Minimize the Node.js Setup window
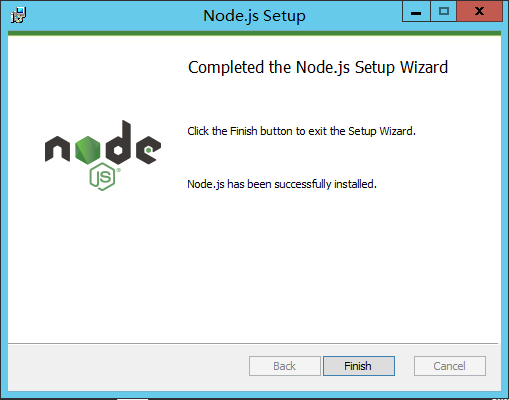 [416, 12]
